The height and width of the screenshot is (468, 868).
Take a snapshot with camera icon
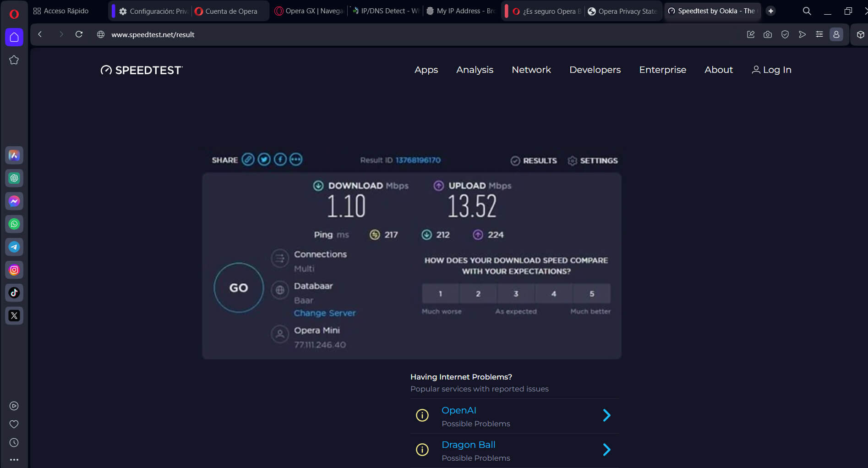click(768, 34)
